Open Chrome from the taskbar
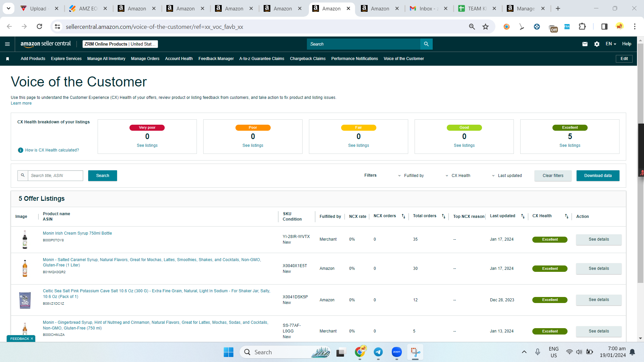 [360, 352]
